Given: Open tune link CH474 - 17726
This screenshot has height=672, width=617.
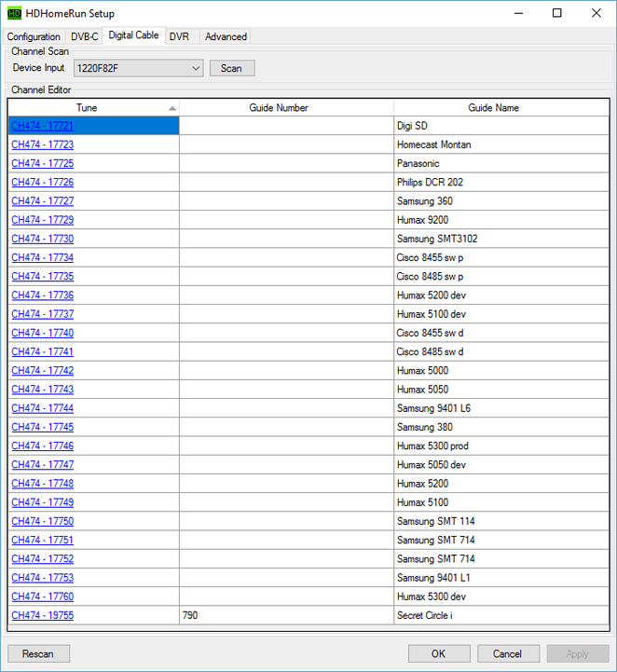Looking at the screenshot, I should pos(43,182).
